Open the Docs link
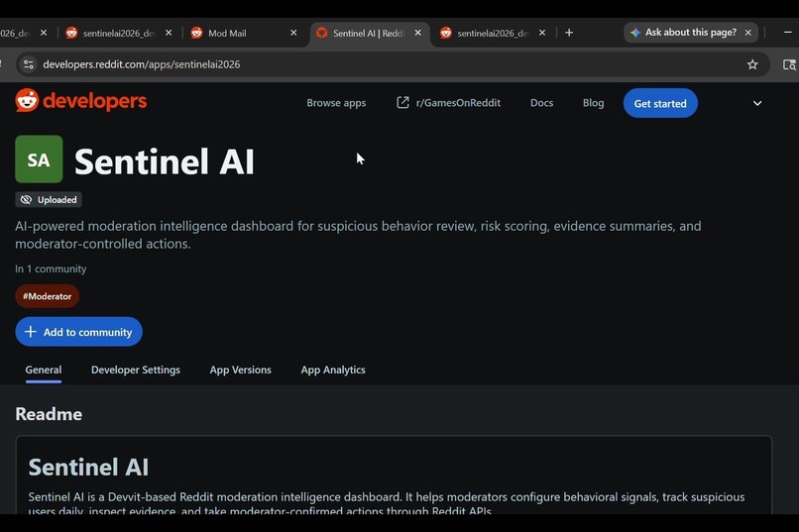The width and height of the screenshot is (799, 532). (541, 103)
